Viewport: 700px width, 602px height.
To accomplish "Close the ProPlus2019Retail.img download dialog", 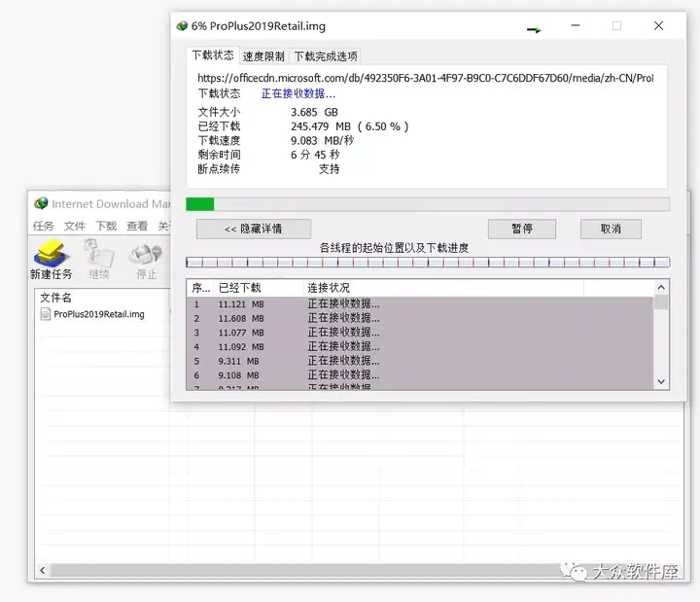I will [658, 26].
